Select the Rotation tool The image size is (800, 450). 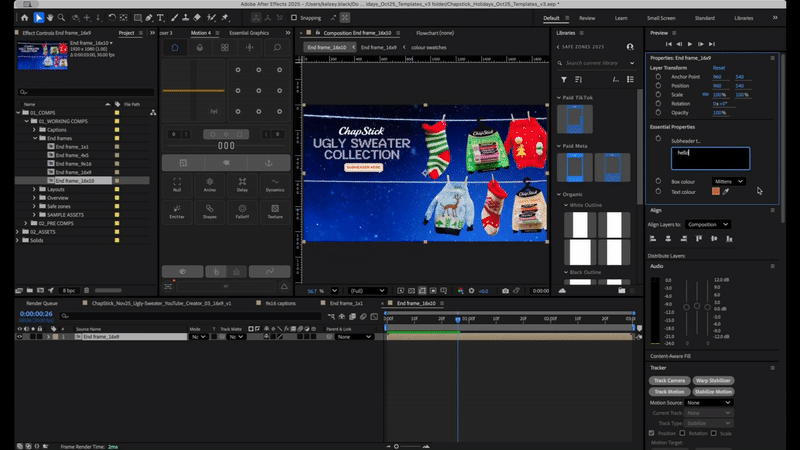pyautogui.click(x=112, y=18)
